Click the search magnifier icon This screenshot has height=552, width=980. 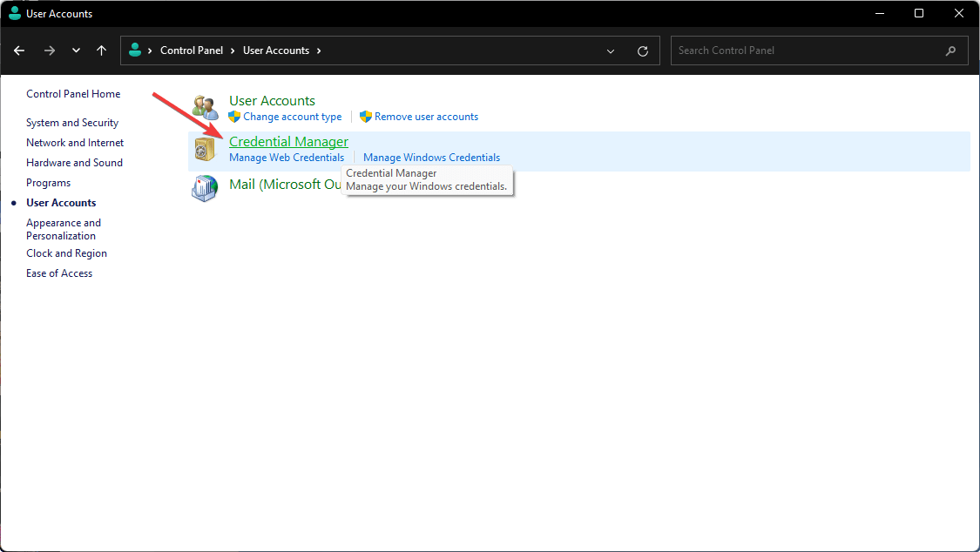(x=950, y=50)
